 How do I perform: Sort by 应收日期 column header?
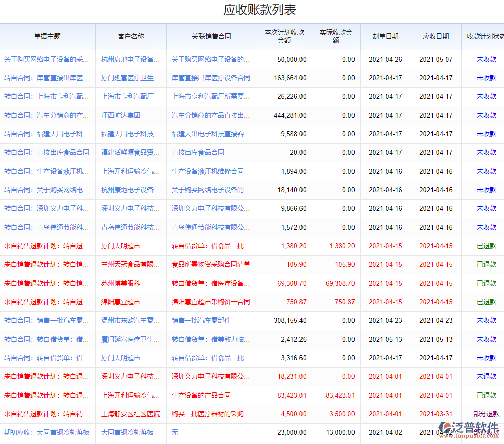pyautogui.click(x=435, y=37)
